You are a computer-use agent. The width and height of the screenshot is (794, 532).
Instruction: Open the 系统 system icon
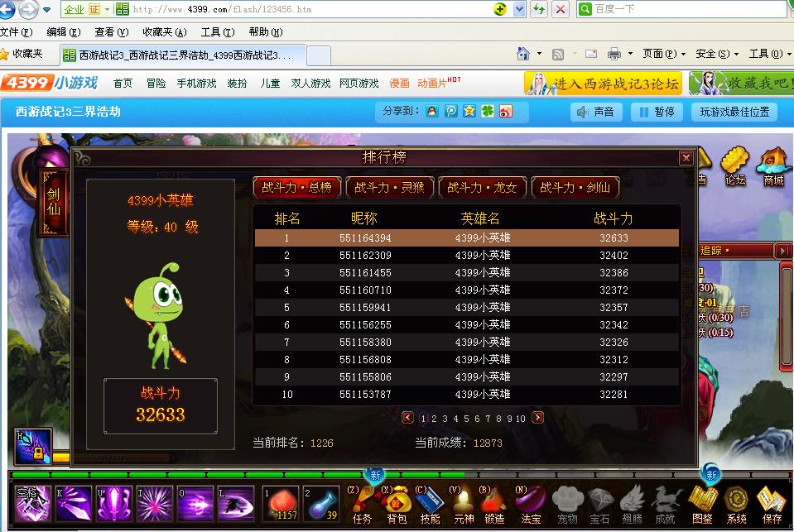pyautogui.click(x=736, y=506)
